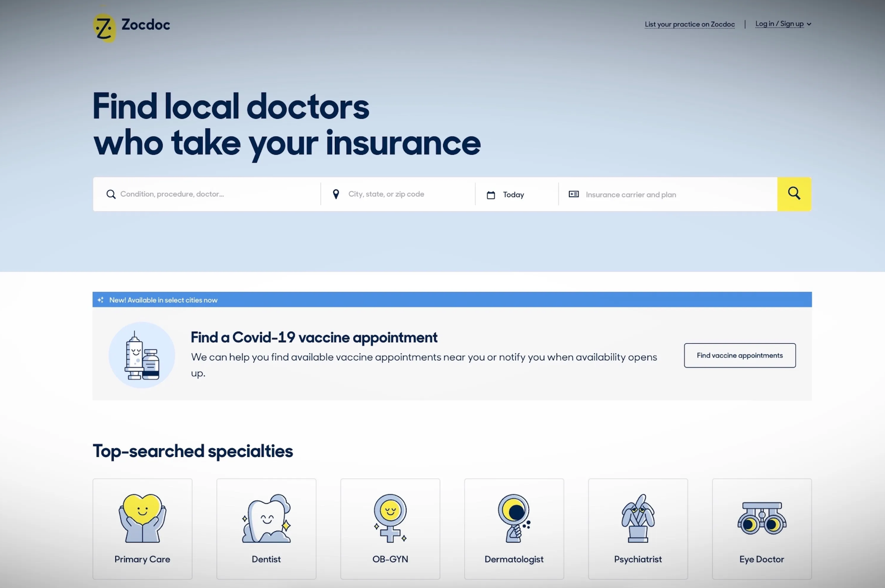Click the insurance card icon
This screenshot has height=588, width=885.
[574, 194]
